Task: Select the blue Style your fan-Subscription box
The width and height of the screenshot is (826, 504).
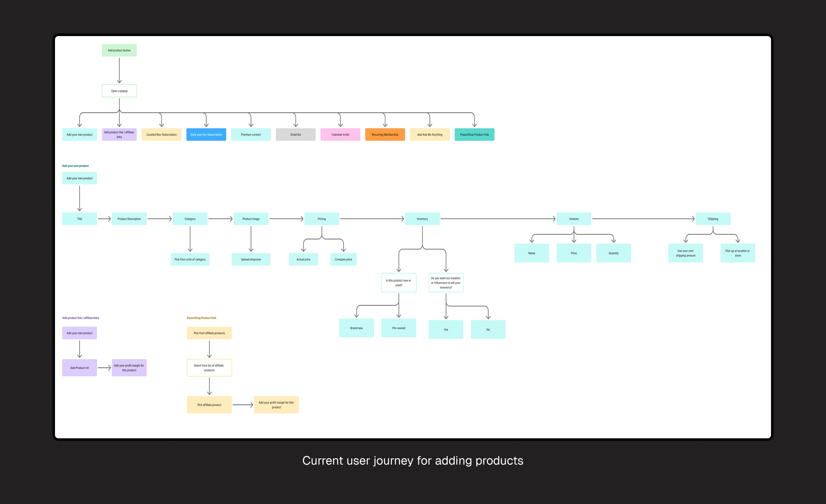Action: click(x=206, y=134)
